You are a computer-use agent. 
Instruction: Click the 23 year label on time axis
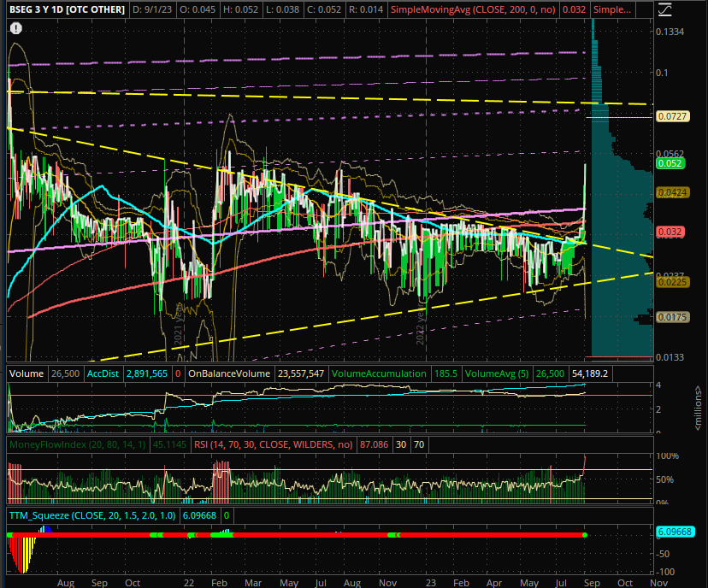coord(431,583)
